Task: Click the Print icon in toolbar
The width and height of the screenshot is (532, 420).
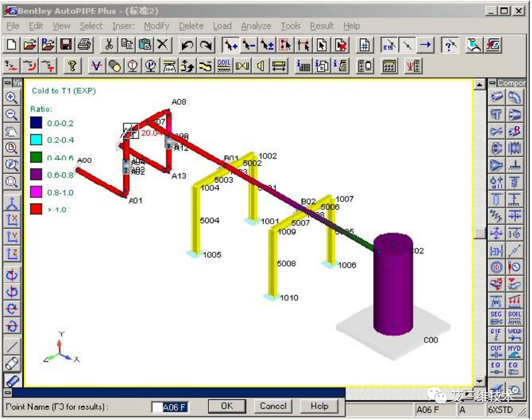Action: pyautogui.click(x=83, y=45)
